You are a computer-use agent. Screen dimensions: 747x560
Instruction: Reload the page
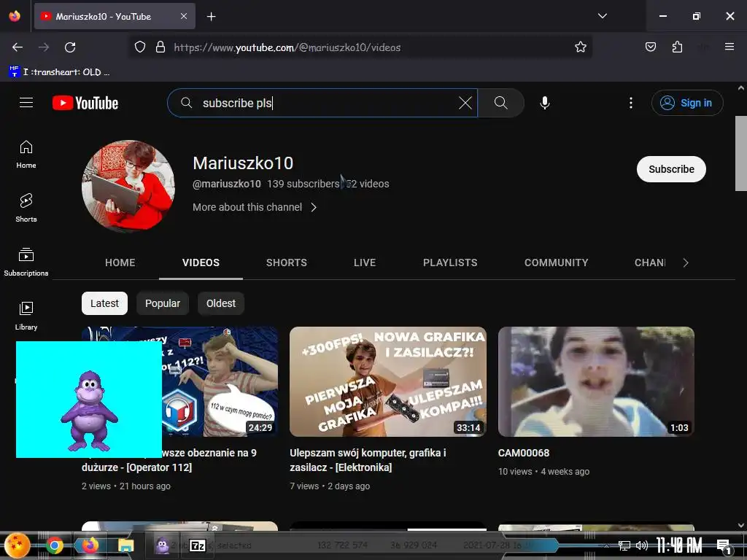70,47
